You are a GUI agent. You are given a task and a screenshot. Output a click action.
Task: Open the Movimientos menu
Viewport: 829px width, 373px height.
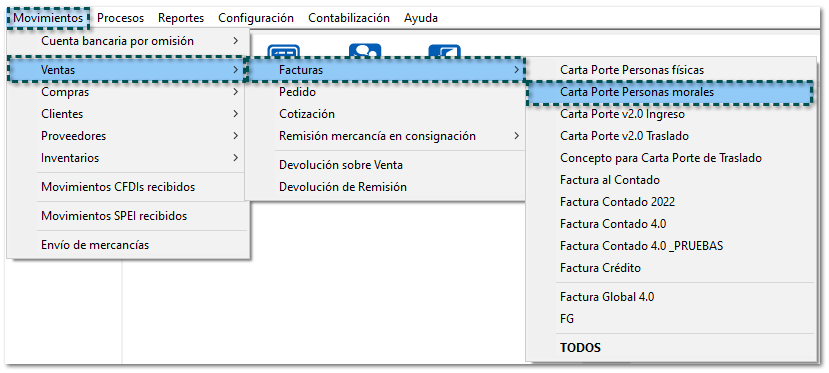(x=48, y=18)
